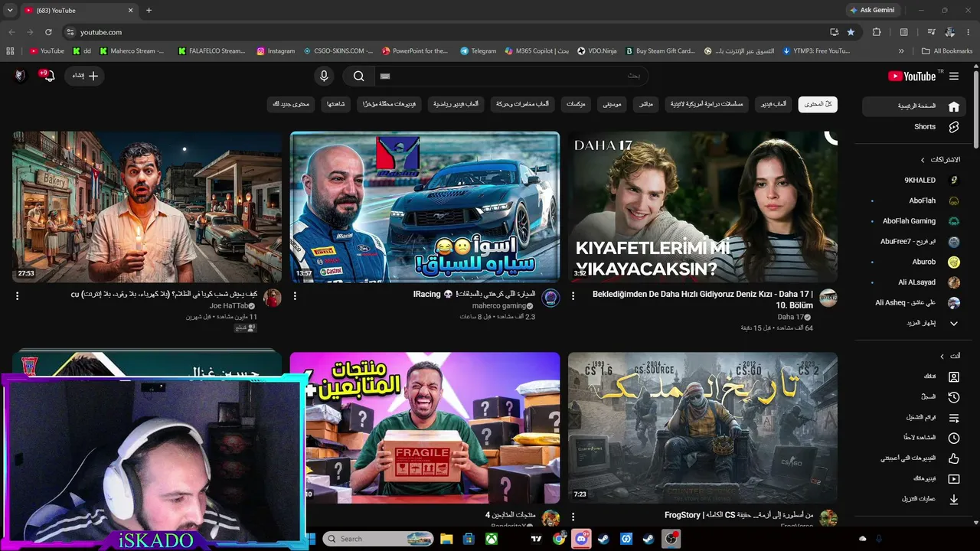Select the 'All content' filter chip
Screen dimensions: 980x551
[818, 104]
